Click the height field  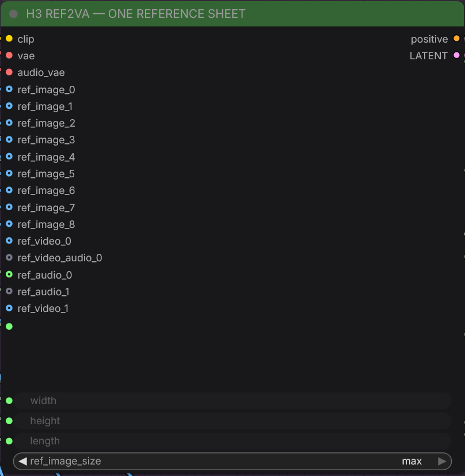(232, 421)
